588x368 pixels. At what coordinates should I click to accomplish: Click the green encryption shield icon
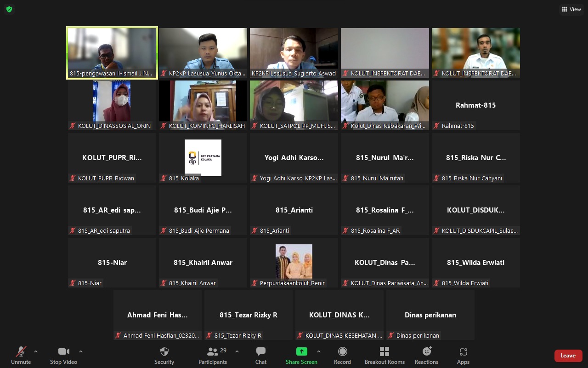(x=9, y=9)
